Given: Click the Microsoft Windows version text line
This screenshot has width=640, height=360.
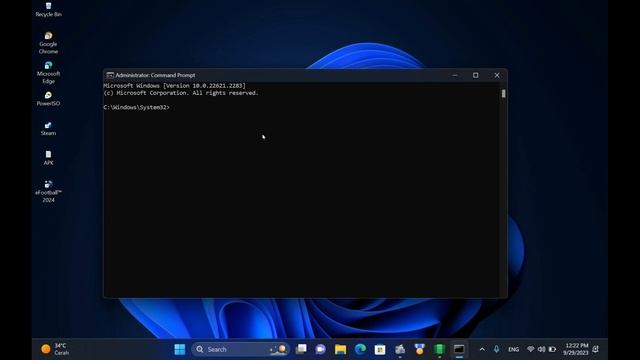Looking at the screenshot, I should pos(174,86).
